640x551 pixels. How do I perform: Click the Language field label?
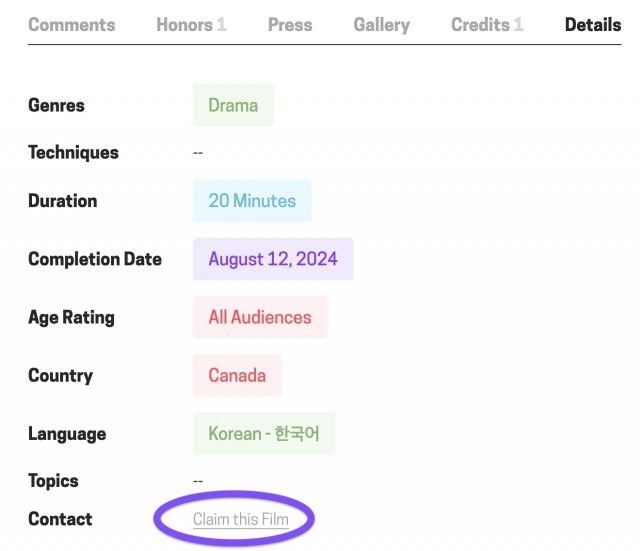point(67,434)
